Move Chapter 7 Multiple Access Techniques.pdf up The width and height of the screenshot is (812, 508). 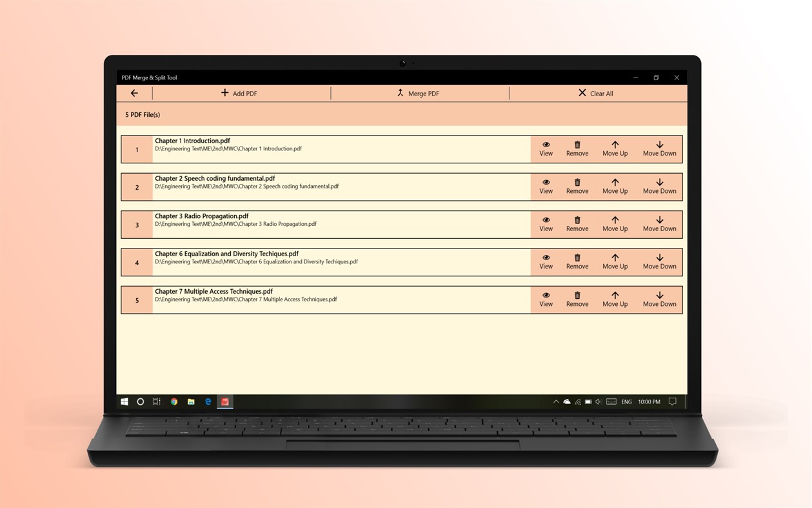(x=614, y=299)
